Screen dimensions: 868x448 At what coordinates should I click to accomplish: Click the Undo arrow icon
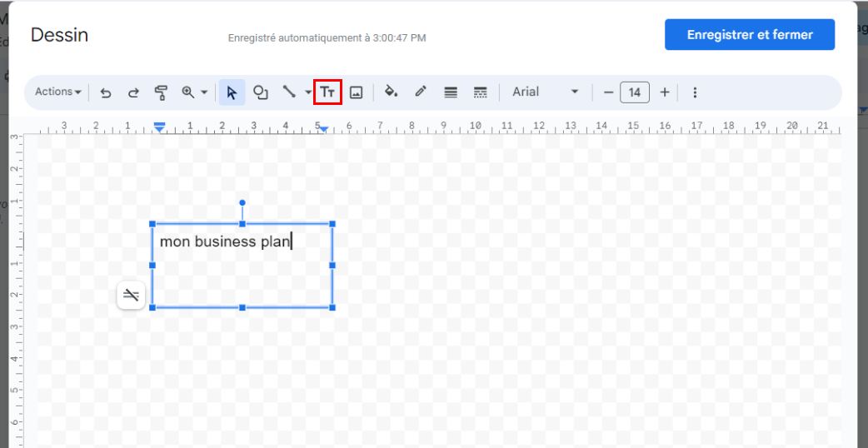106,92
